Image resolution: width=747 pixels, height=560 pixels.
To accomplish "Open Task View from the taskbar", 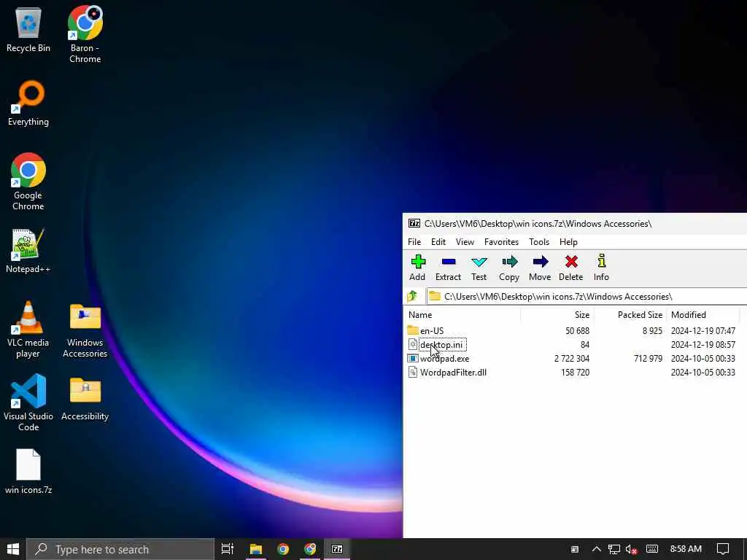I will 228,549.
